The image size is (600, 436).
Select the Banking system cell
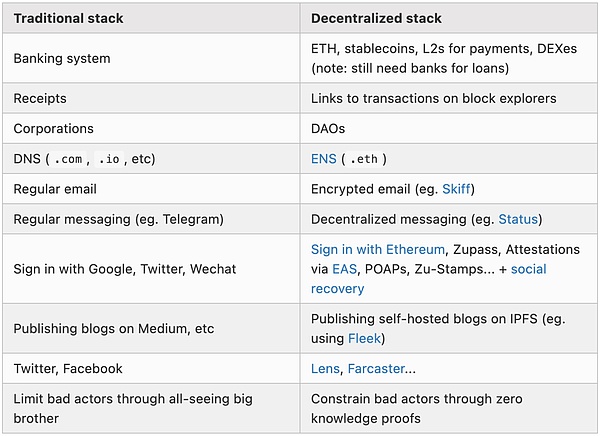[x=62, y=58]
